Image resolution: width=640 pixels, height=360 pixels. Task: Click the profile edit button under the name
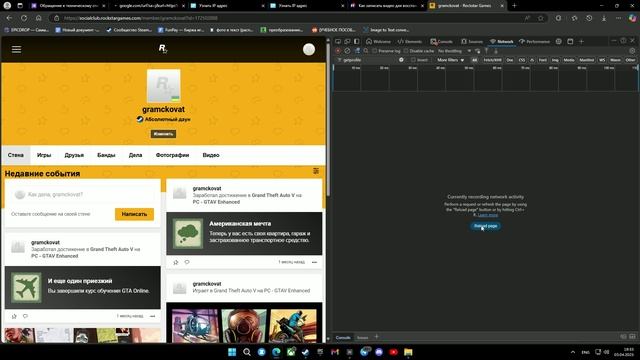point(163,134)
